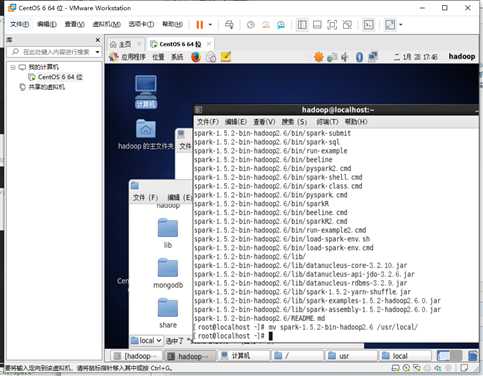The image size is (483, 376).
Task: Open terminal 终端(T) menu
Action: tap(327, 122)
